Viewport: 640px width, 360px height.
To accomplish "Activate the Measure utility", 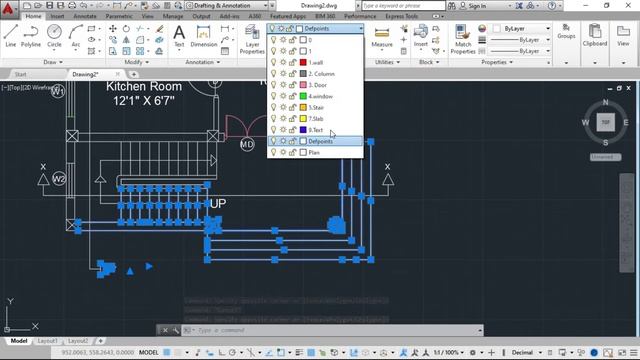I will (382, 37).
